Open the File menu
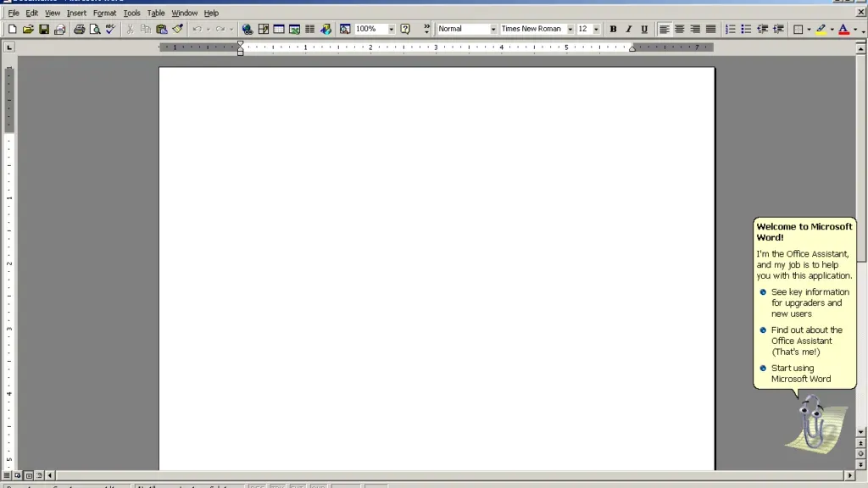Viewport: 868px width, 488px height. [x=14, y=13]
